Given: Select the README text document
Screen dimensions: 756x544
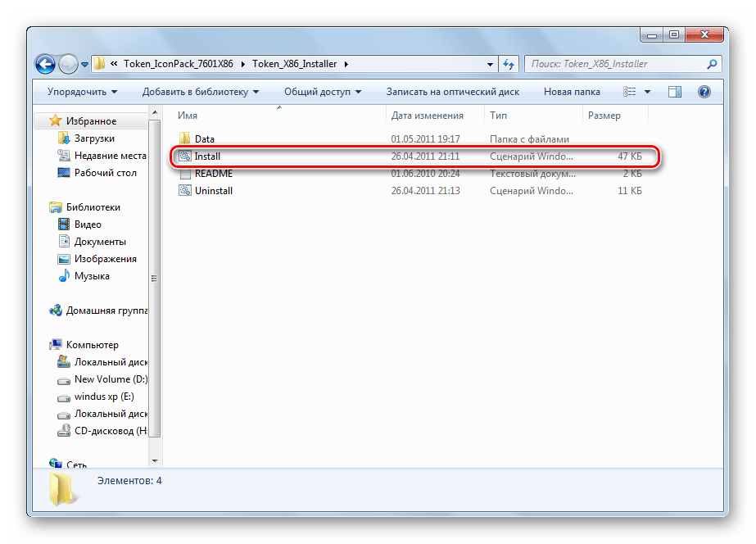Looking at the screenshot, I should pos(213,174).
